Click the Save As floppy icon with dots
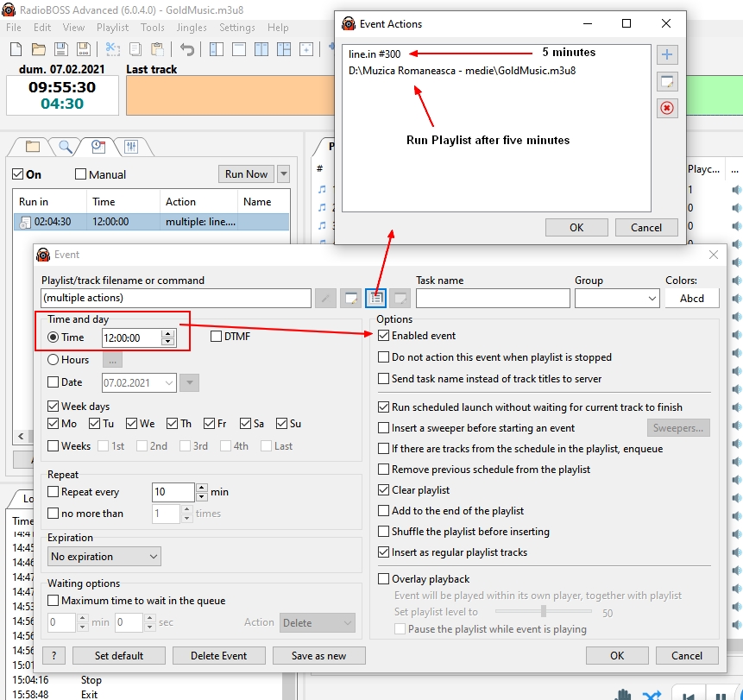The image size is (743, 700). [x=84, y=49]
